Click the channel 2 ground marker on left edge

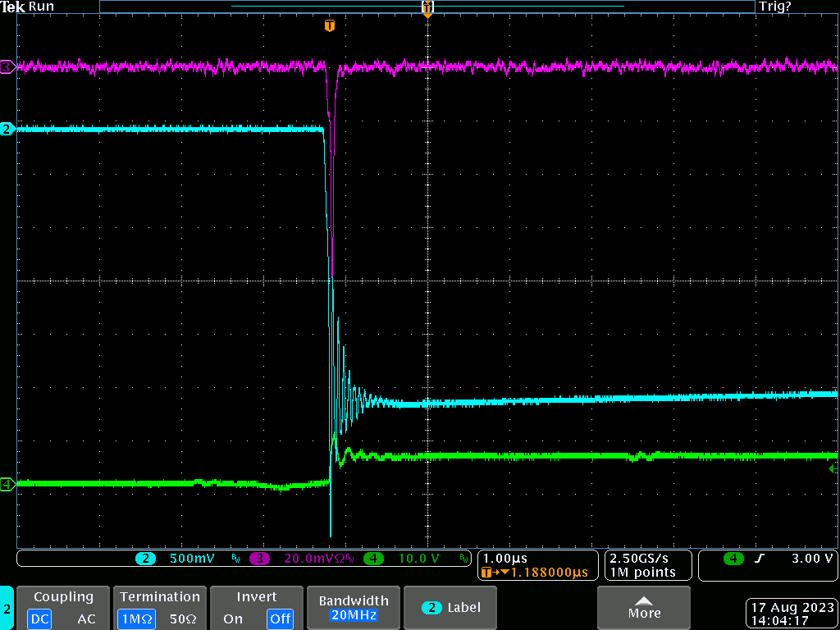[7, 129]
